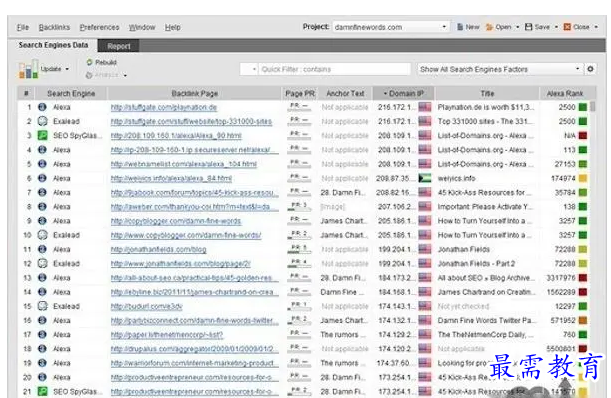This screenshot has width=611, height=398.
Task: Click the green rank swatch beside 2500 row 1
Action: click(x=583, y=107)
